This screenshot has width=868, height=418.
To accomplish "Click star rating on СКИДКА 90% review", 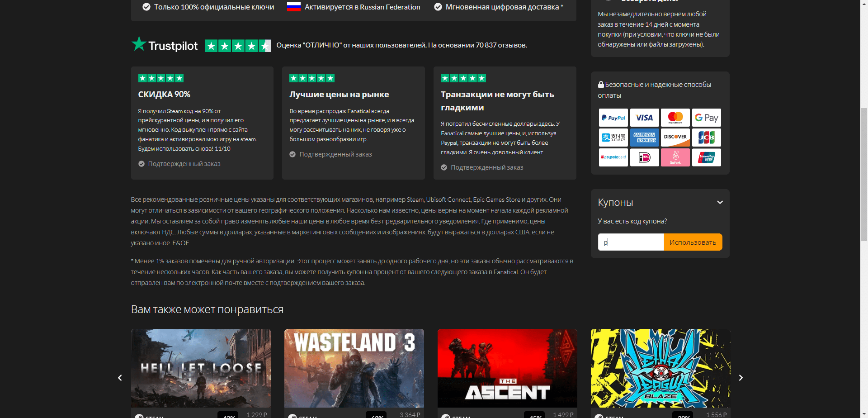I will (160, 78).
